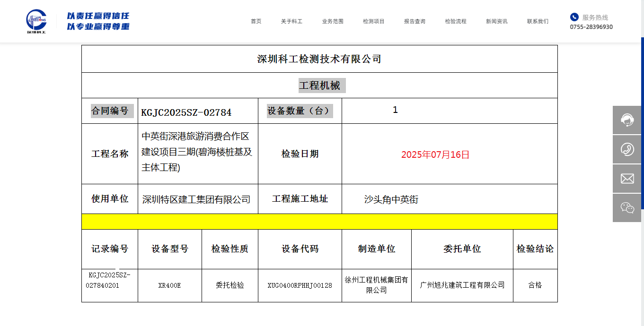The image size is (644, 326).
Task: Click client 广州旭兆建筑工程有限公司
Action: click(462, 285)
